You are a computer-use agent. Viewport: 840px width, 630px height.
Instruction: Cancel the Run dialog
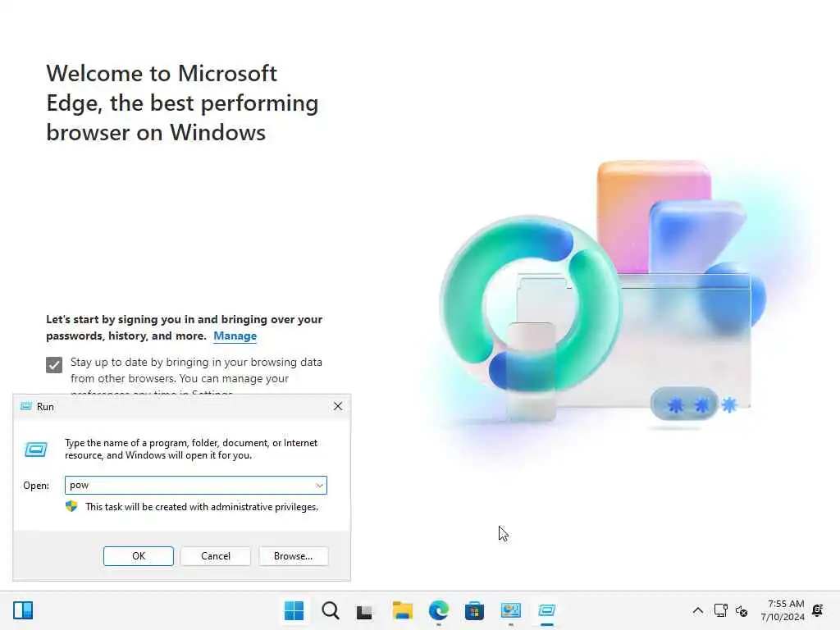(x=216, y=556)
